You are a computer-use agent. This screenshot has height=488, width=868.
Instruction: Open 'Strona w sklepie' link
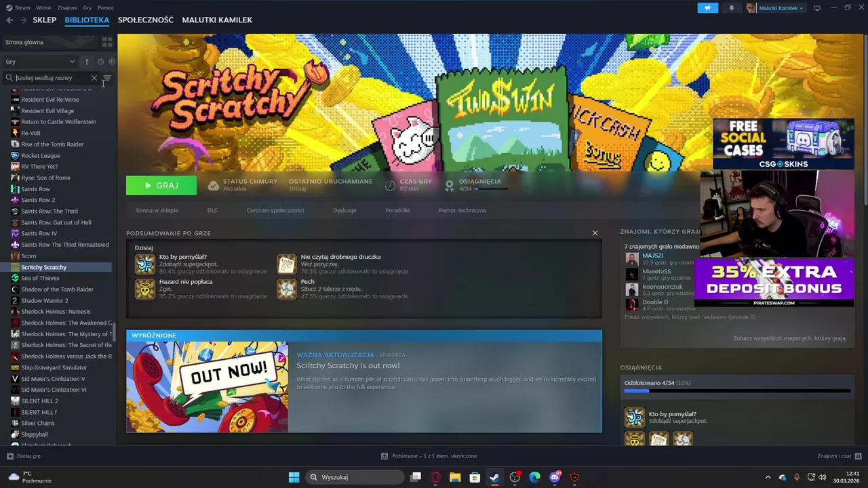coord(157,210)
